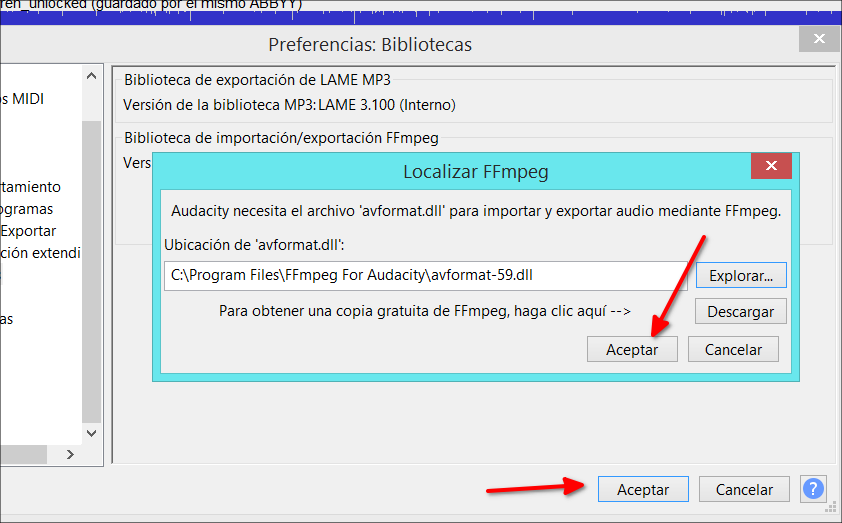The width and height of the screenshot is (842, 523).
Task: Click Aceptar in the Localizar FFmpeg dialog
Action: click(x=632, y=350)
